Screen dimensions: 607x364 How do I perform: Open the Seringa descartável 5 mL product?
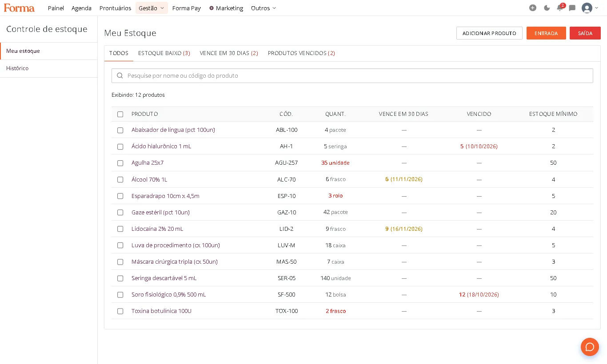pos(164,278)
